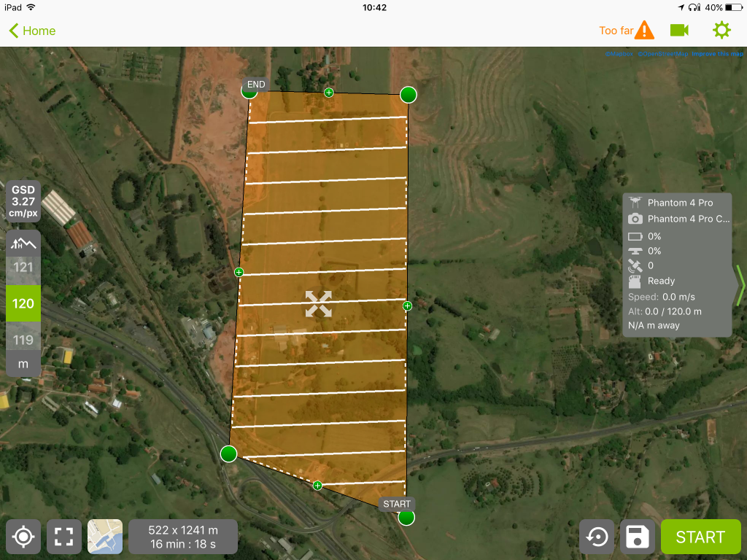Go back to the Home screen

pyautogui.click(x=32, y=31)
